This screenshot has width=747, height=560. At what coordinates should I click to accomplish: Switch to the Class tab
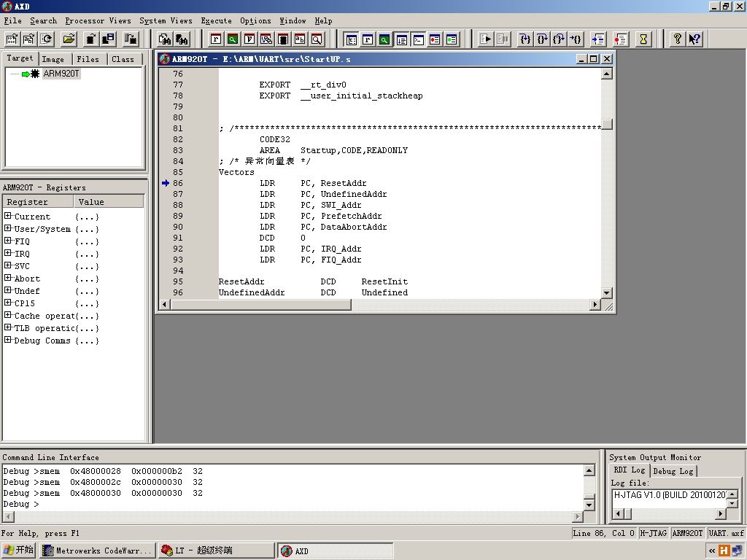(x=123, y=59)
